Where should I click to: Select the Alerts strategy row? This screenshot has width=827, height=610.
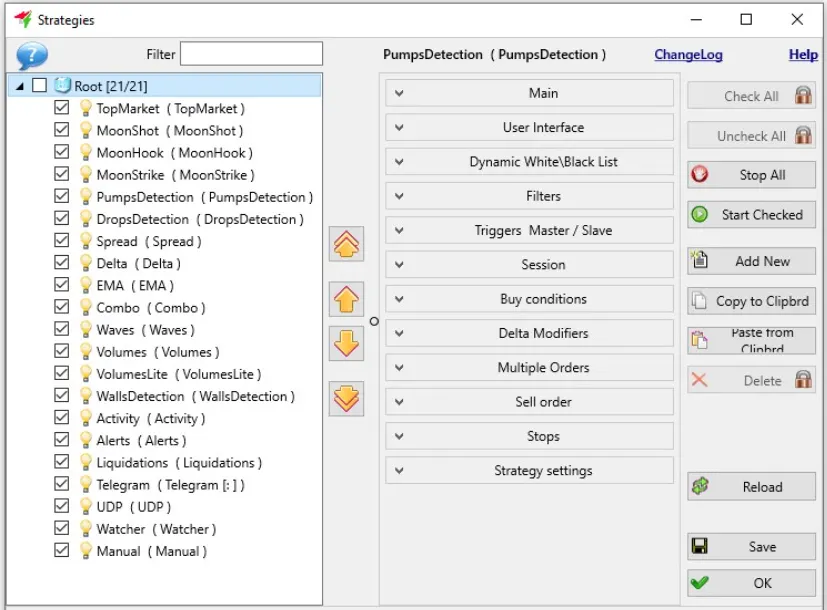[x=141, y=440]
